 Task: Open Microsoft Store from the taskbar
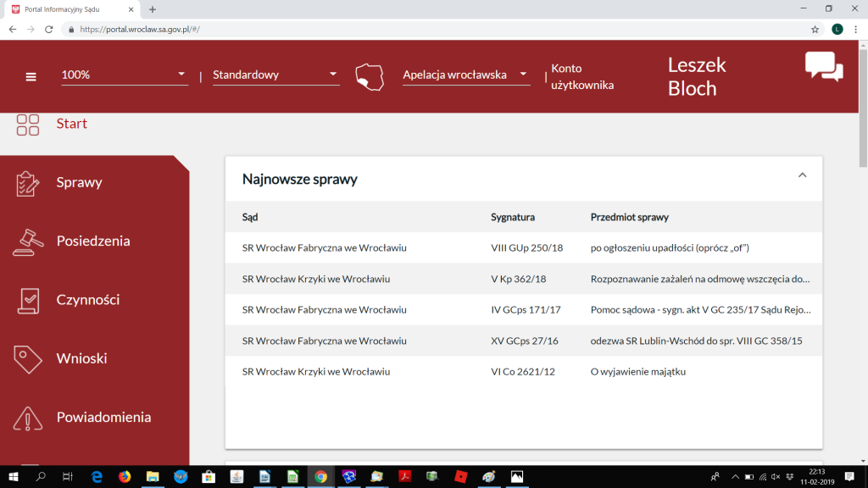pyautogui.click(x=209, y=476)
